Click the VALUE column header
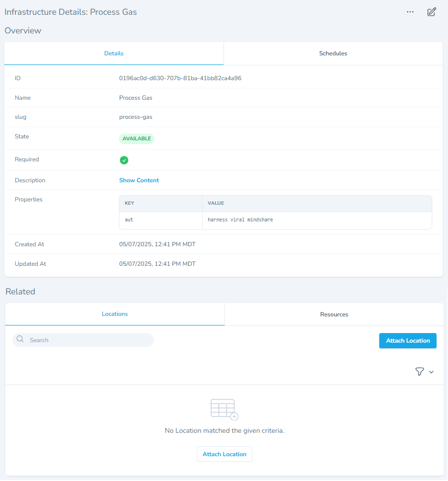 (x=216, y=203)
